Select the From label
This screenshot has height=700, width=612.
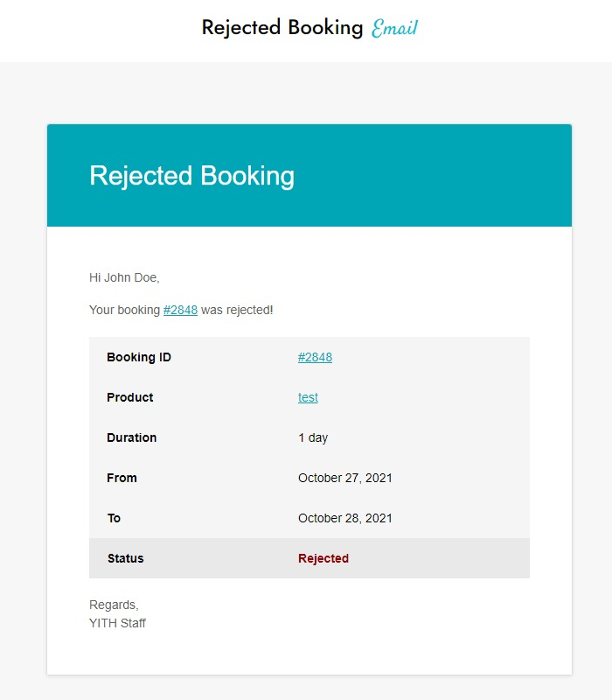(122, 478)
